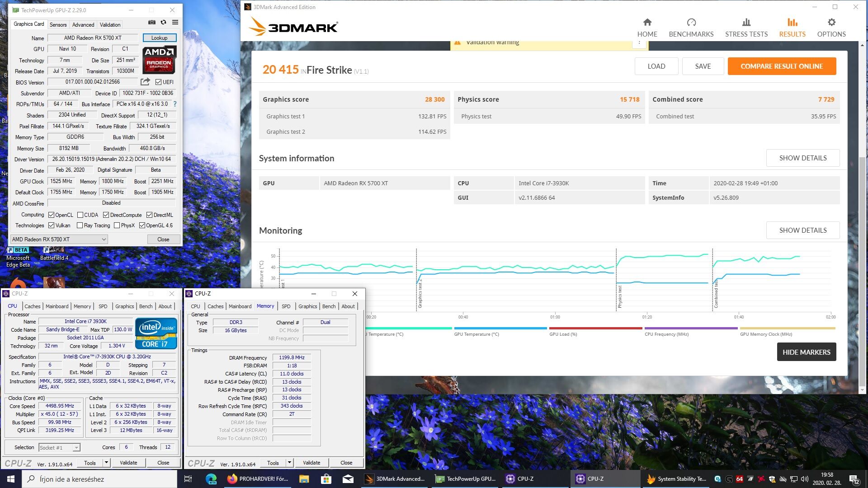Toggle the PhysX checkbox
868x488 pixels.
coord(117,225)
